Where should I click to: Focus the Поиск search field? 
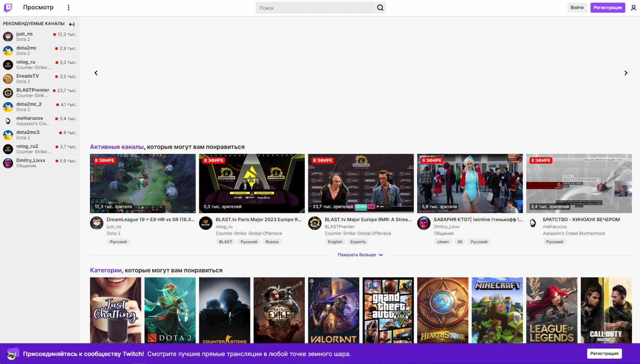pyautogui.click(x=314, y=8)
